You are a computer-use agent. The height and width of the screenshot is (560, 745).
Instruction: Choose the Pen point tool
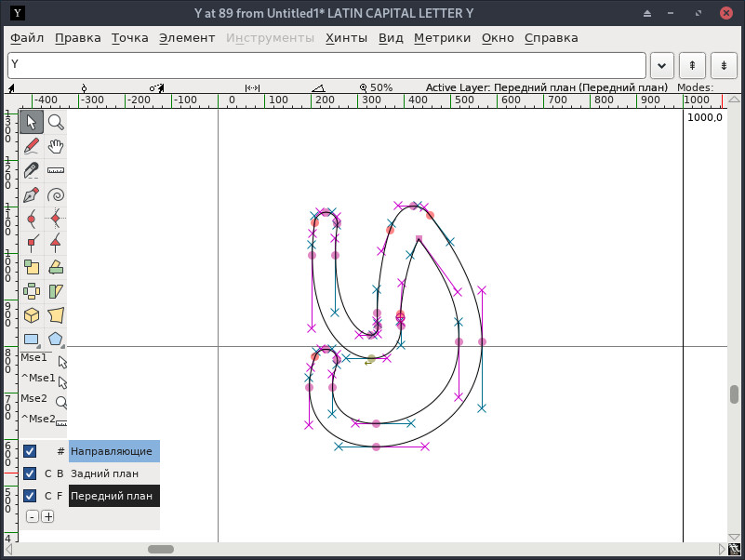[32, 195]
